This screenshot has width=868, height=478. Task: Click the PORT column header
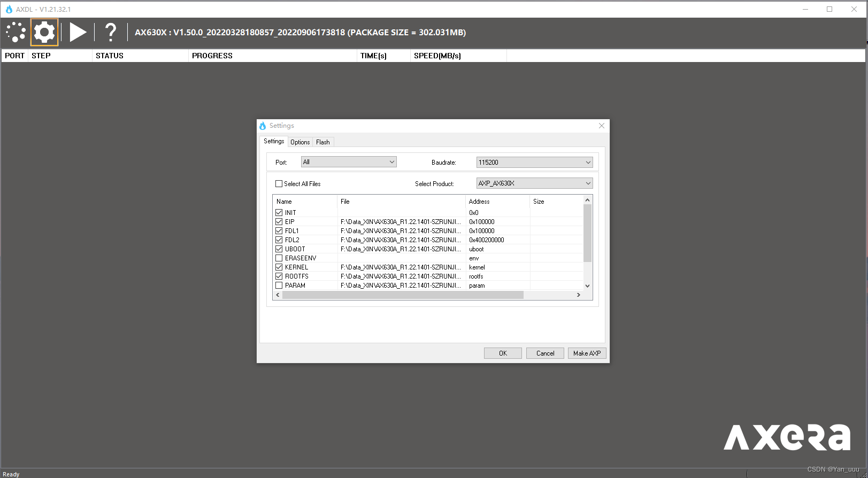tap(14, 56)
